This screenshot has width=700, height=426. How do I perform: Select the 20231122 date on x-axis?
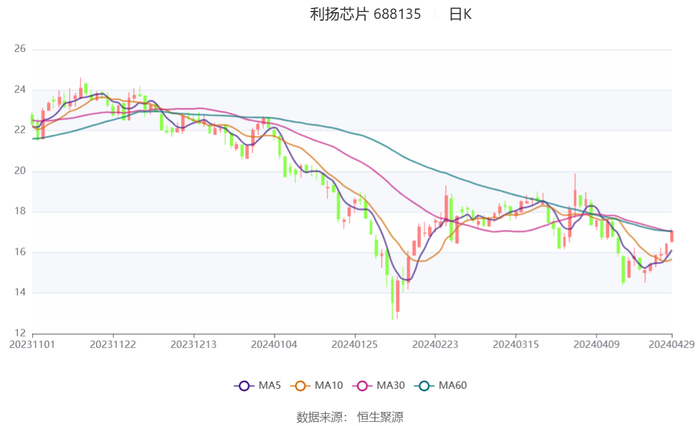click(x=112, y=344)
